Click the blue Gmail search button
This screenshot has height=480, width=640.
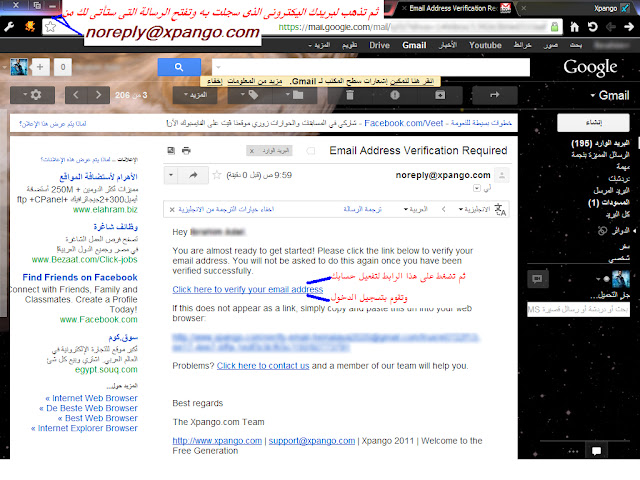[x=179, y=67]
